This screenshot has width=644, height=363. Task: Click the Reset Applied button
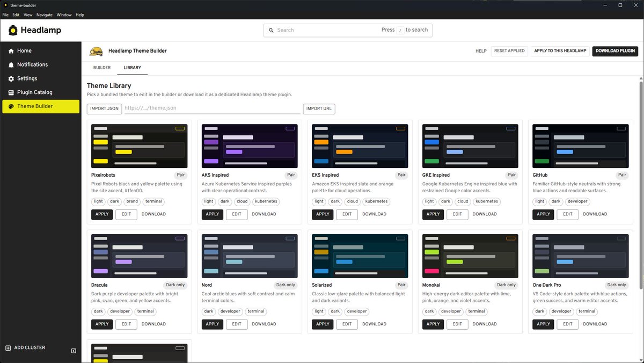tap(509, 51)
